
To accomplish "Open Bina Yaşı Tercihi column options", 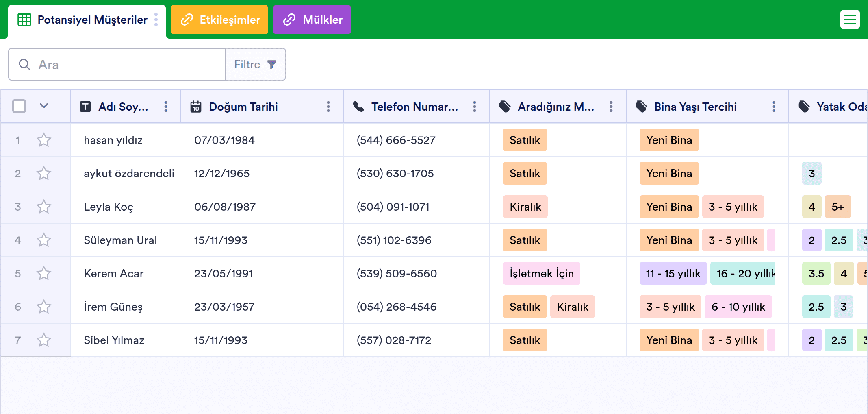I will coord(774,107).
